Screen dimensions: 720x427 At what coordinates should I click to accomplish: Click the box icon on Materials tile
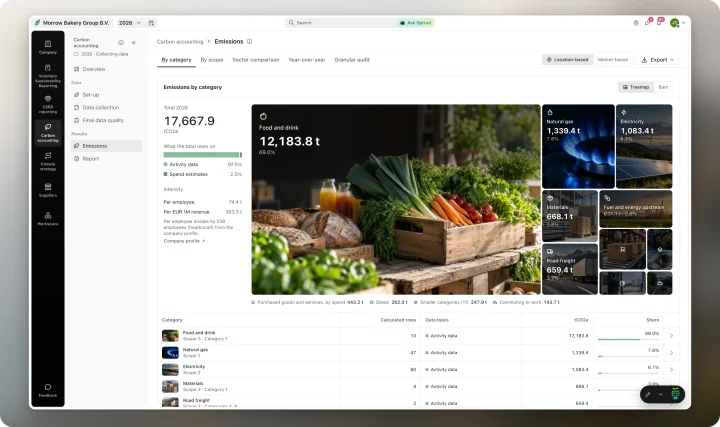(550, 198)
